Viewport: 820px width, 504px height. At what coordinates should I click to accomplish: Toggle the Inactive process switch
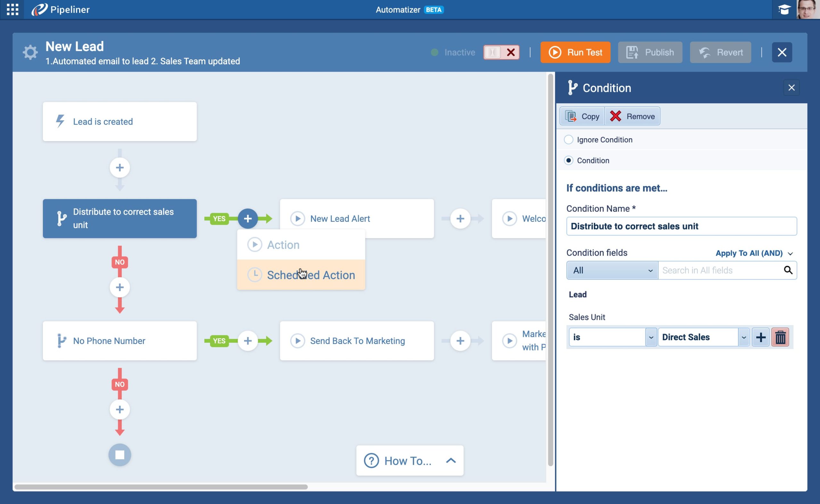501,52
